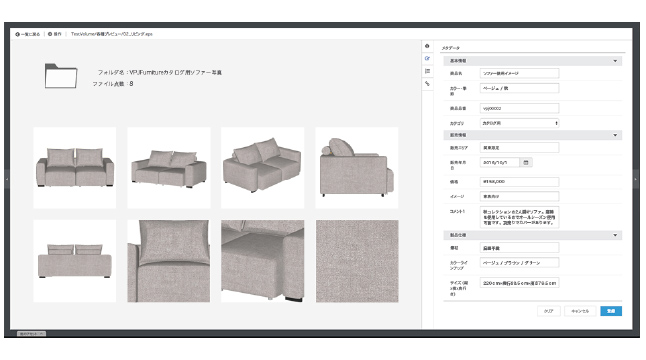The height and width of the screenshot is (360, 646).
Task: Open the link icon in side strip
Action: (427, 84)
